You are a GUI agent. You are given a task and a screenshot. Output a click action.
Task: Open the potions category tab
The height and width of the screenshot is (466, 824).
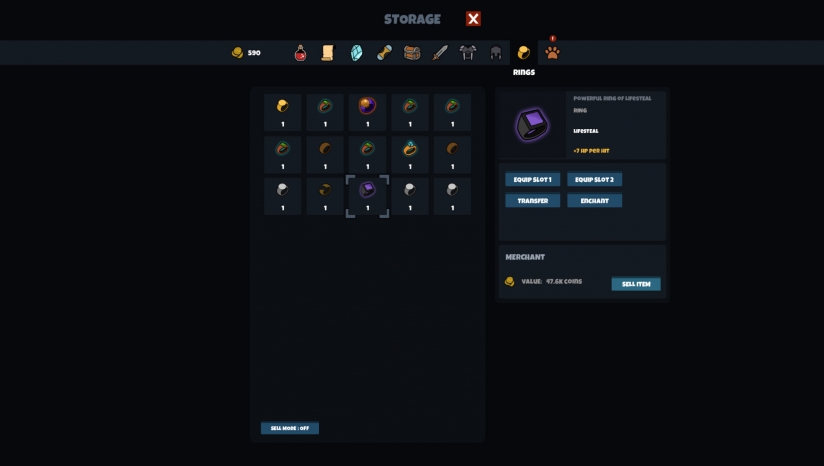300,53
